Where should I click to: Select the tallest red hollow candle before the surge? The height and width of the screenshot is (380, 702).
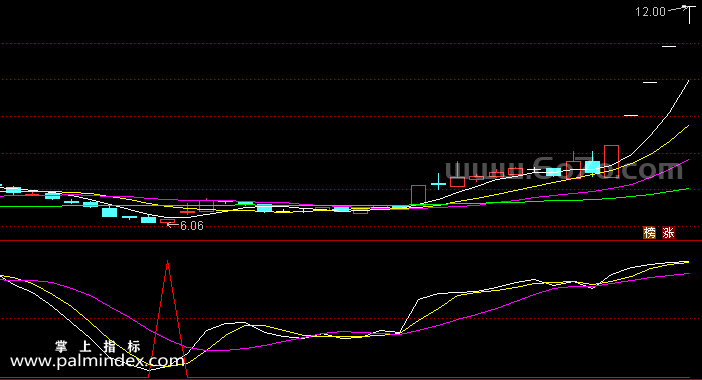611,161
